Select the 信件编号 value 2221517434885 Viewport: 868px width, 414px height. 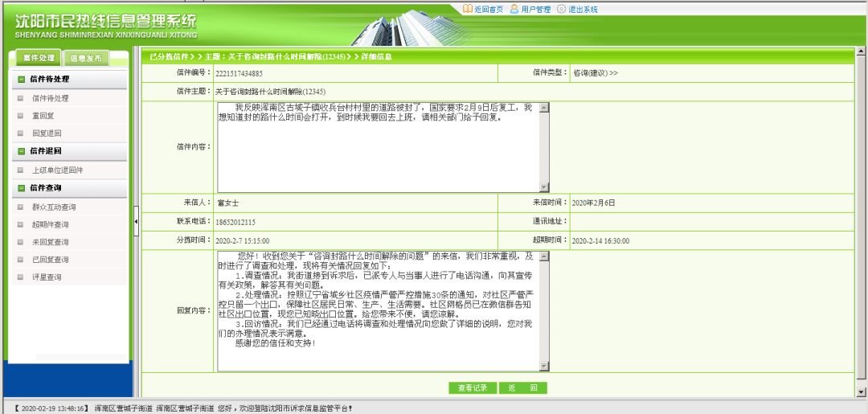tap(240, 74)
